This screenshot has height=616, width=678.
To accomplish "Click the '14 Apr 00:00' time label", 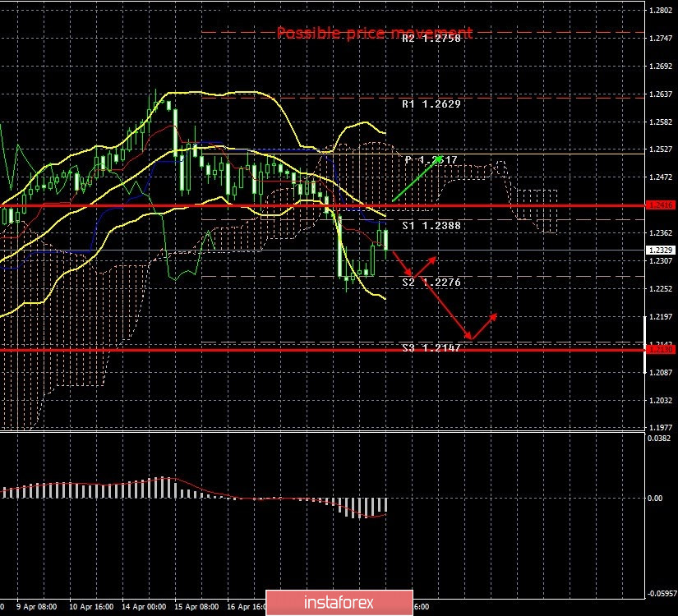I will pyautogui.click(x=144, y=606).
